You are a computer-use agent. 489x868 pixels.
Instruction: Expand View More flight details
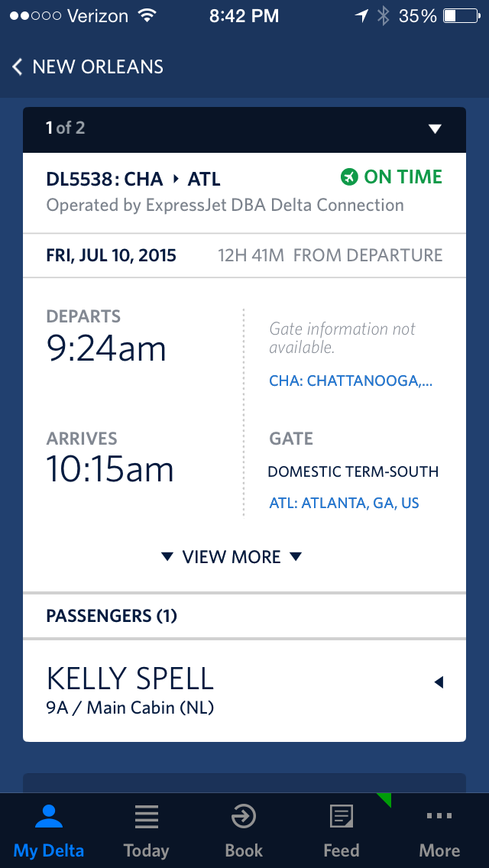[x=232, y=557]
